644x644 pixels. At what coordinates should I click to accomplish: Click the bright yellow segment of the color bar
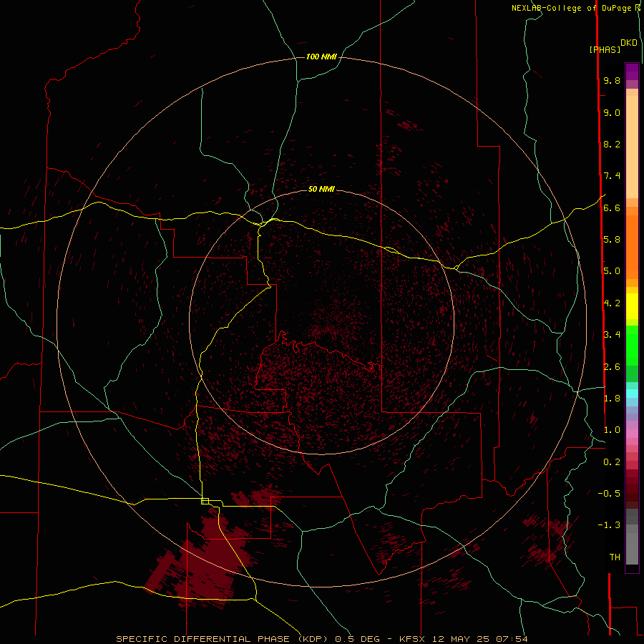[632, 306]
